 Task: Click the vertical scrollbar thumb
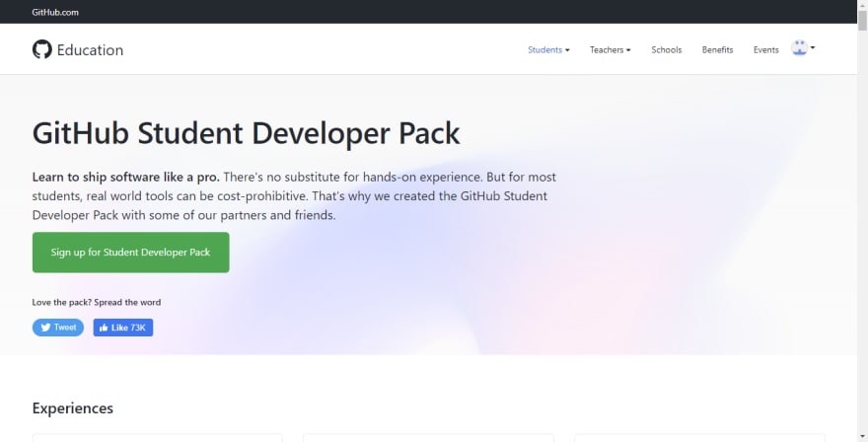tap(862, 21)
